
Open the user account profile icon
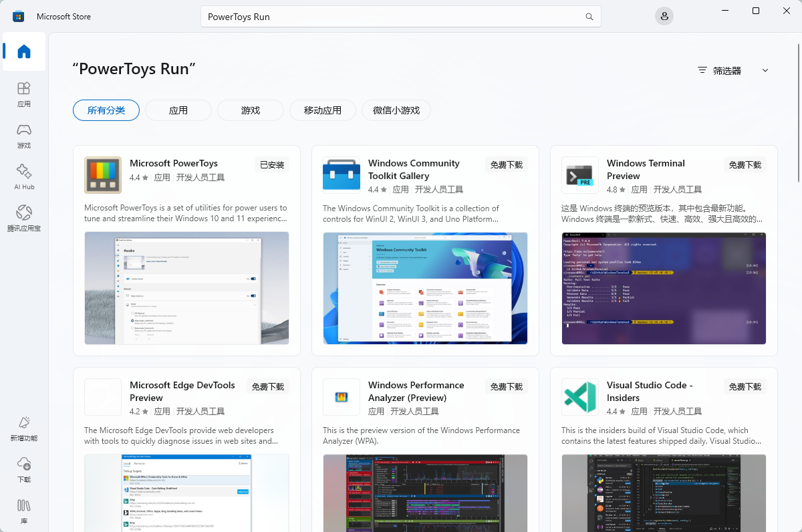[664, 17]
